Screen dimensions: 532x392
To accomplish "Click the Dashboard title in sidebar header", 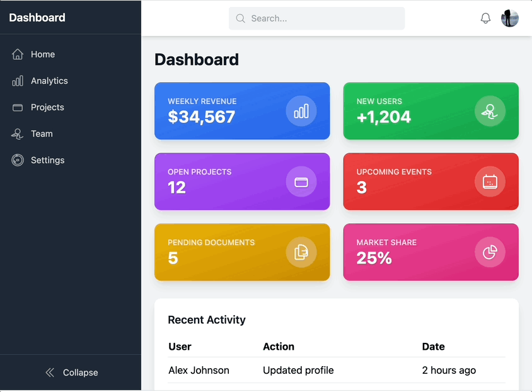I will (37, 18).
